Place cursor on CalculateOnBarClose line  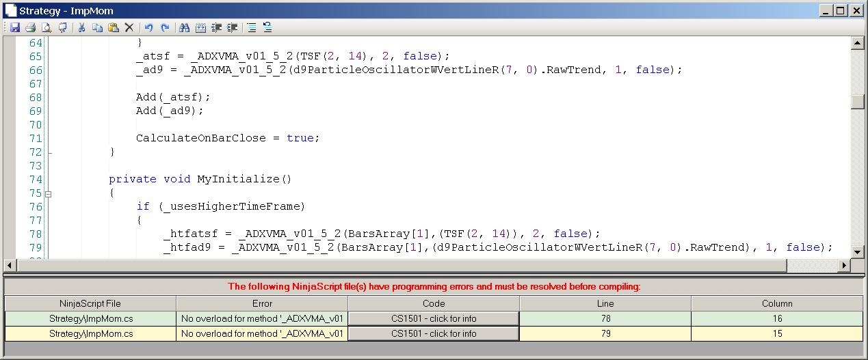[x=228, y=138]
